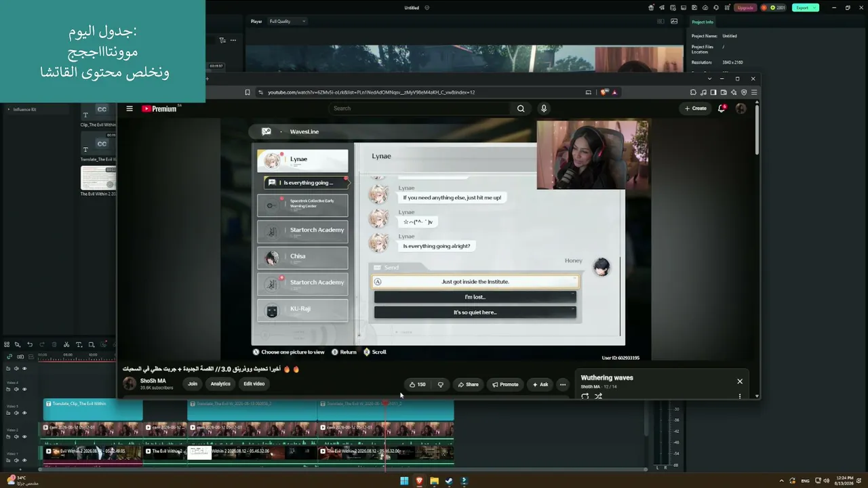Select KU-Raji in the contact list

click(302, 310)
